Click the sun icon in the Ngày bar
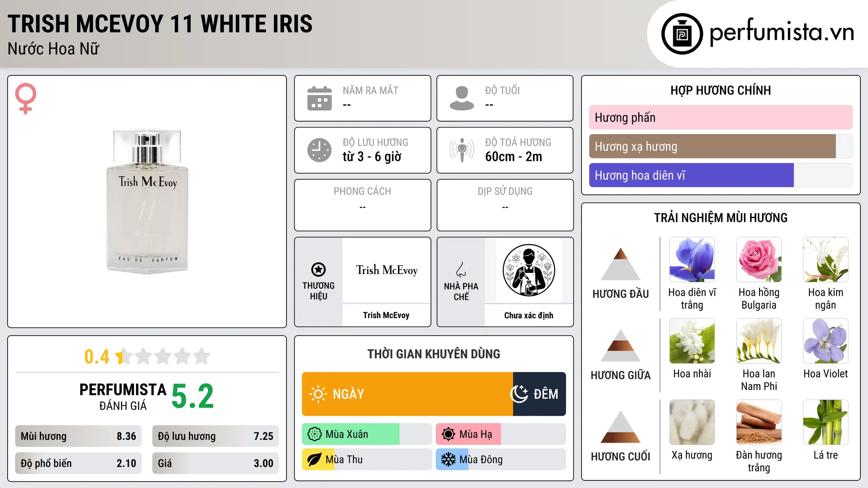 (x=318, y=394)
